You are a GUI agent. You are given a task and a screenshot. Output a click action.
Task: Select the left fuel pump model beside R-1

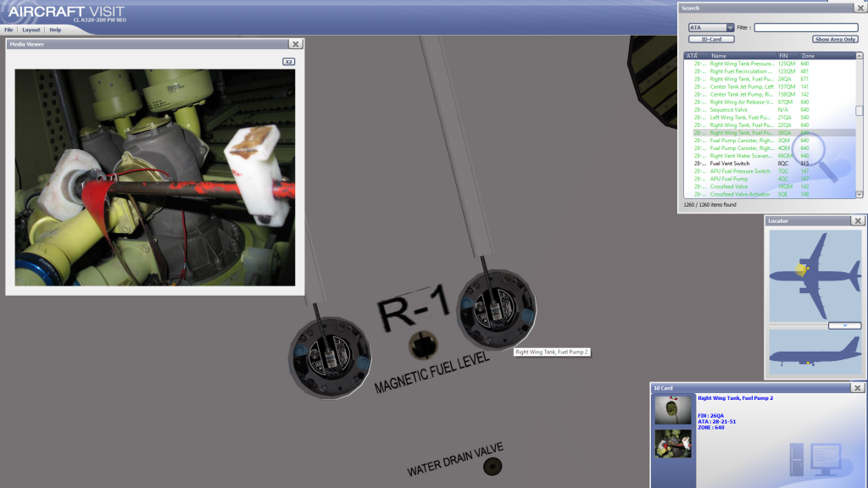[330, 358]
